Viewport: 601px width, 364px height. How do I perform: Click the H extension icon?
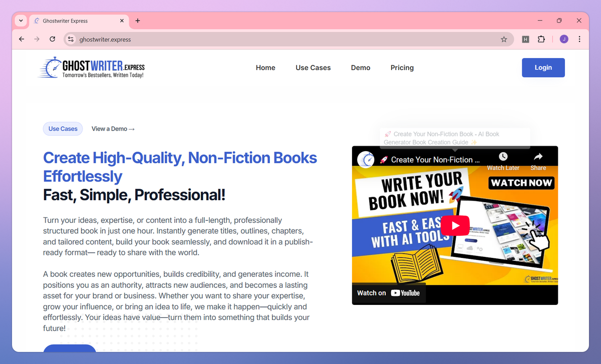point(525,39)
